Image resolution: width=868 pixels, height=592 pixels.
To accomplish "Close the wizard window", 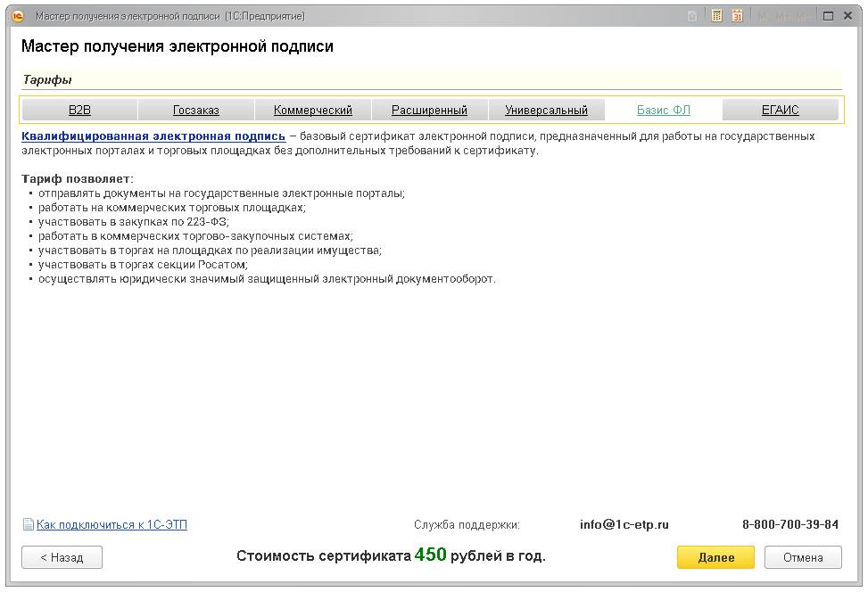I will (847, 16).
